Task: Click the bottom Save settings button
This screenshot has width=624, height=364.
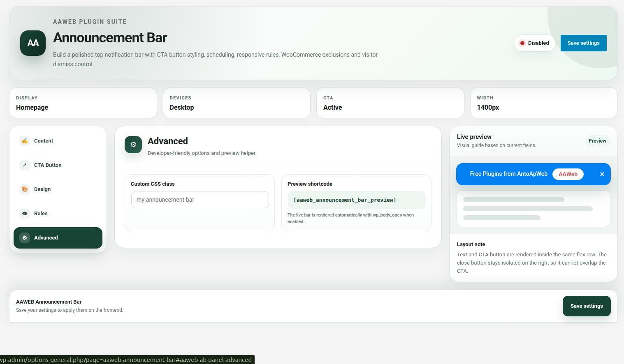Action: [x=587, y=306]
